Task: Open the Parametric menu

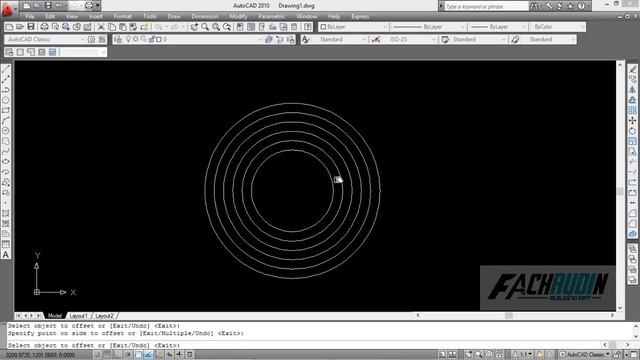Action: (271, 16)
